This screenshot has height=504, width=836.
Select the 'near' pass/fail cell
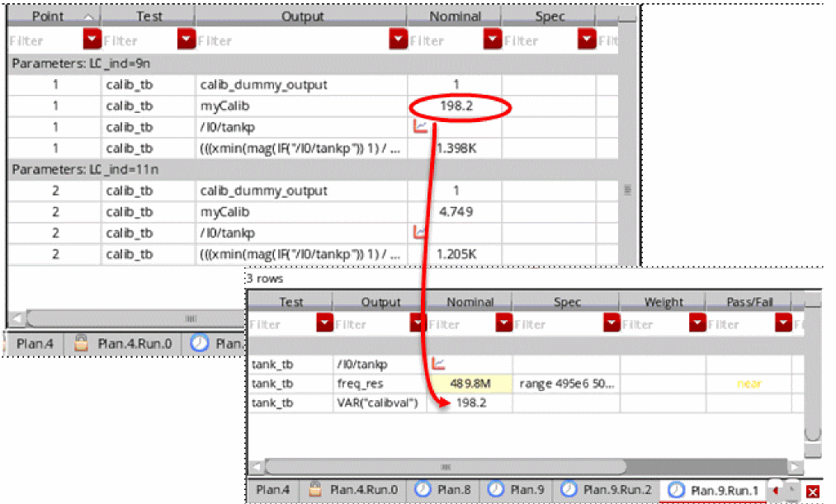[749, 384]
